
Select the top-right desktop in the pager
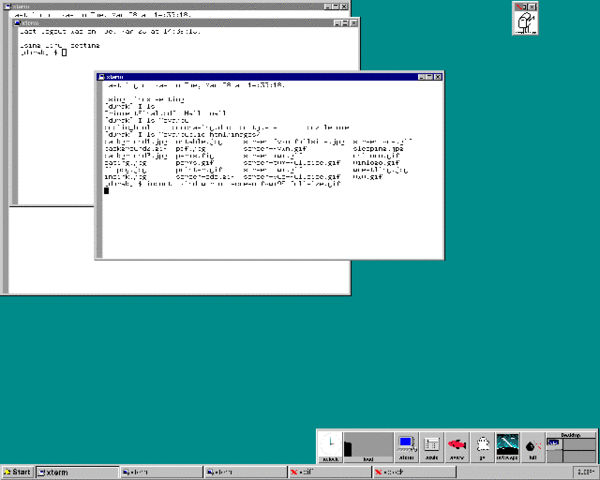pos(579,444)
